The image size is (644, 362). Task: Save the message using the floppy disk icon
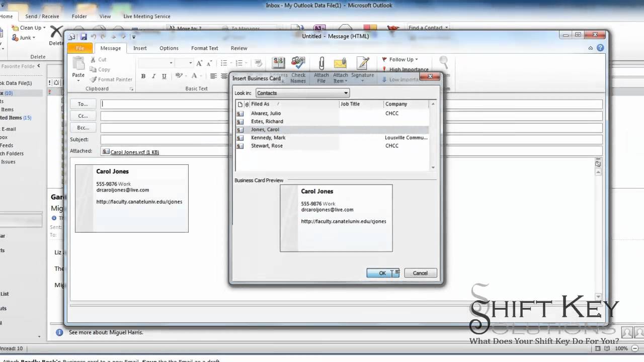coord(84,37)
